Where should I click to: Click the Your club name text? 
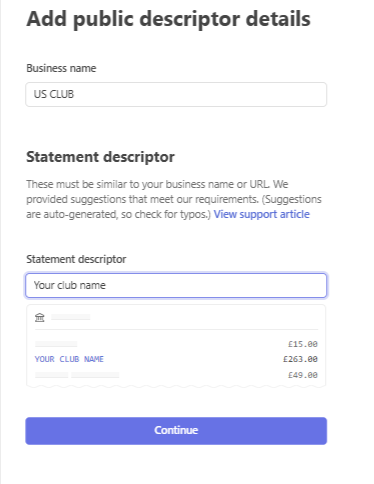pos(70,285)
